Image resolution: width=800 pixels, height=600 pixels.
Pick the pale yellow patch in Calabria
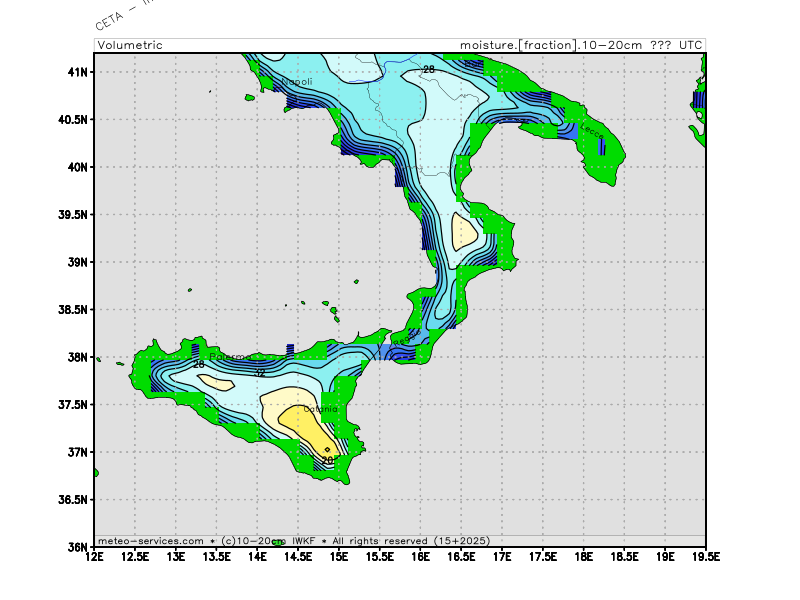click(x=464, y=231)
